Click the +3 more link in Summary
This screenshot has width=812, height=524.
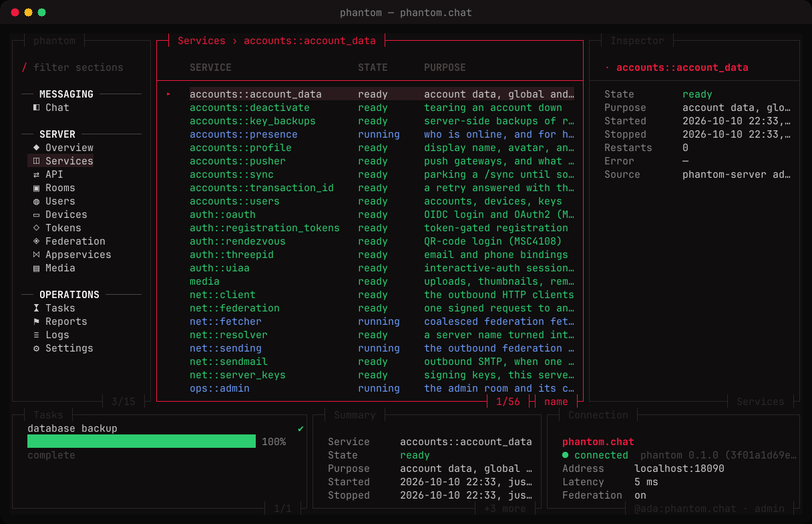[x=505, y=509]
